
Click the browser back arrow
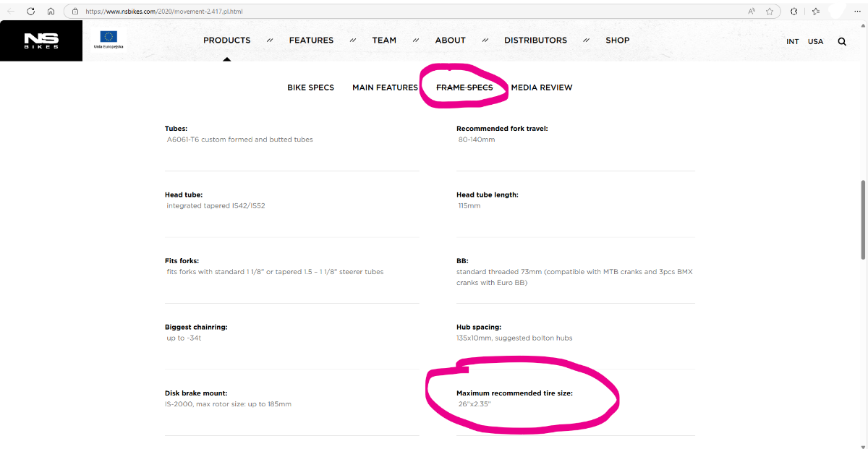[11, 12]
